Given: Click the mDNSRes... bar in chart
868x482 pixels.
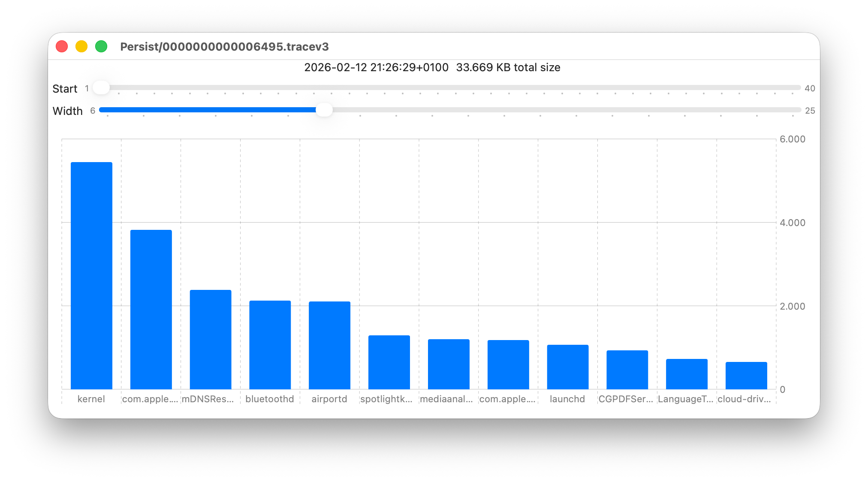Looking at the screenshot, I should [211, 339].
